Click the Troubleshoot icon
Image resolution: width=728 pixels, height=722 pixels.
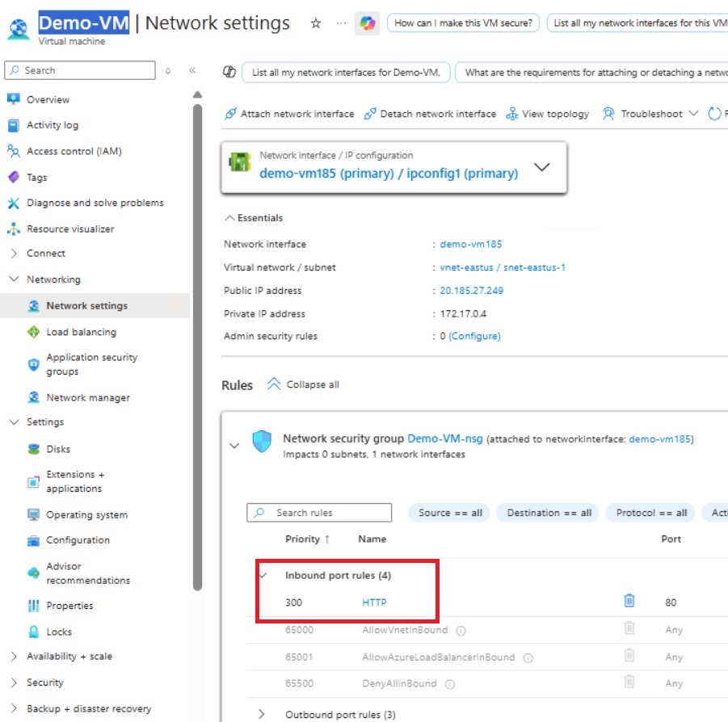608,114
